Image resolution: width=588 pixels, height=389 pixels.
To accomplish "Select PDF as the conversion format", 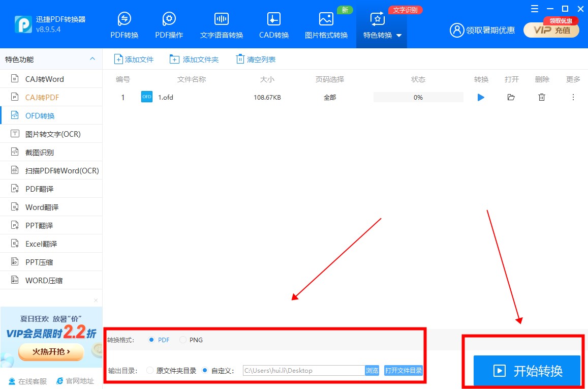I will click(x=151, y=340).
